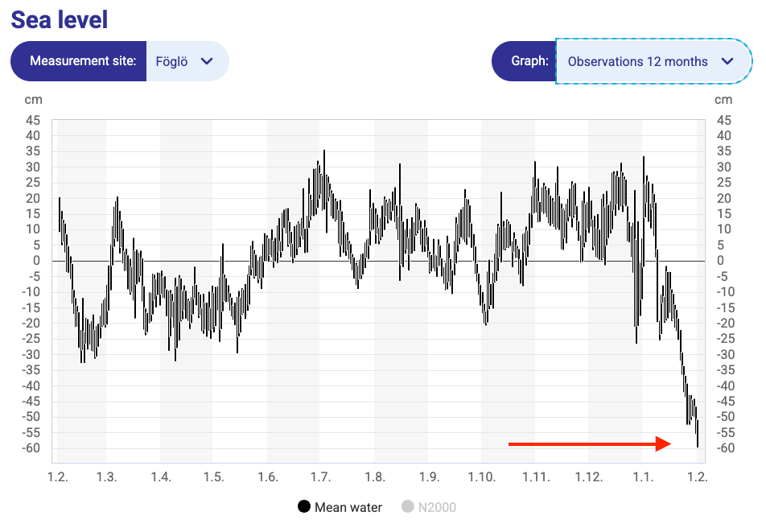
Task: Click the black Mean water legend circle
Action: pos(304,507)
